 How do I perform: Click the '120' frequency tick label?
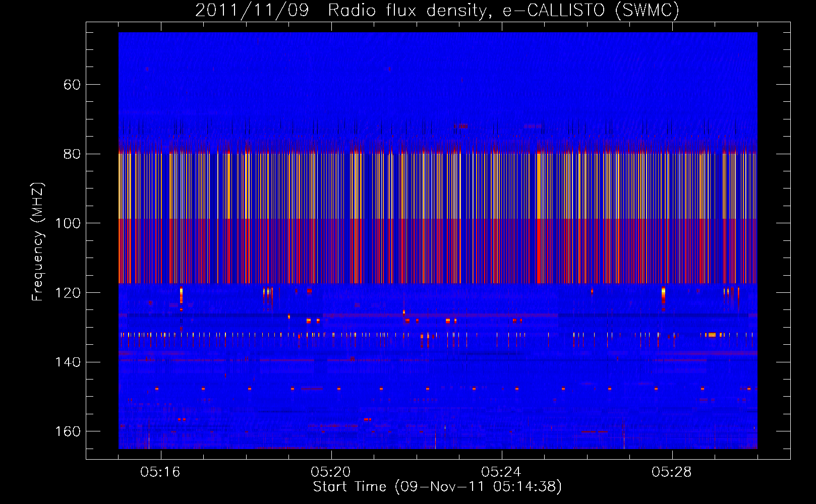pyautogui.click(x=68, y=293)
